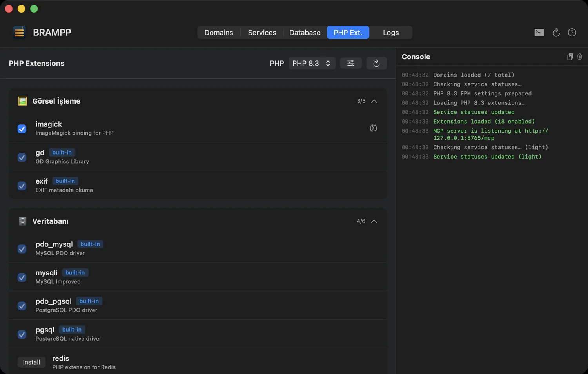Image resolution: width=588 pixels, height=374 pixels.
Task: Click 'ImageMagick binding for PHP' description
Action: coord(74,133)
